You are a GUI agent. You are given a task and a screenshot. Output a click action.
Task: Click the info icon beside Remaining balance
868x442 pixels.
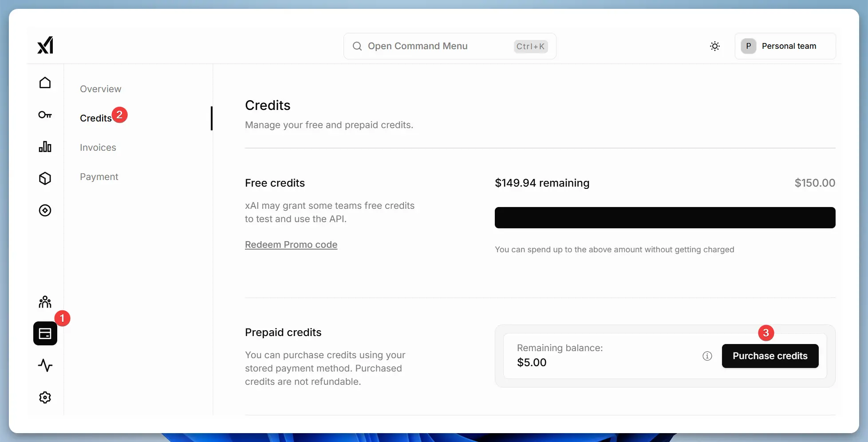707,356
